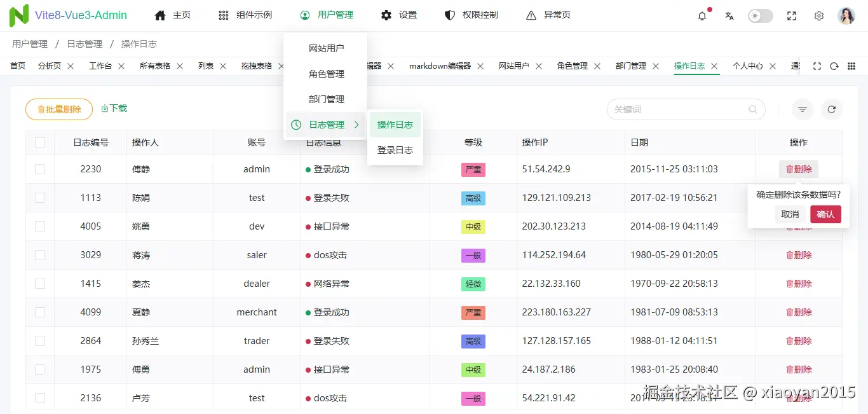
Task: Close the 个人中心 tab
Action: (x=773, y=66)
